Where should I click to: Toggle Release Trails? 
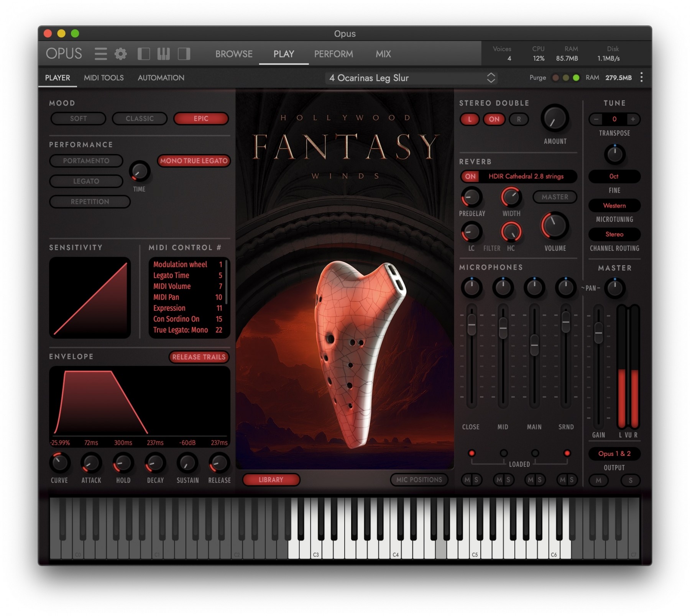pos(199,357)
